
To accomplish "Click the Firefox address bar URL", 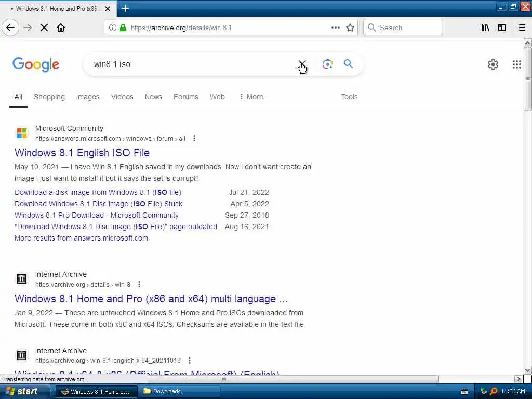I will point(181,28).
